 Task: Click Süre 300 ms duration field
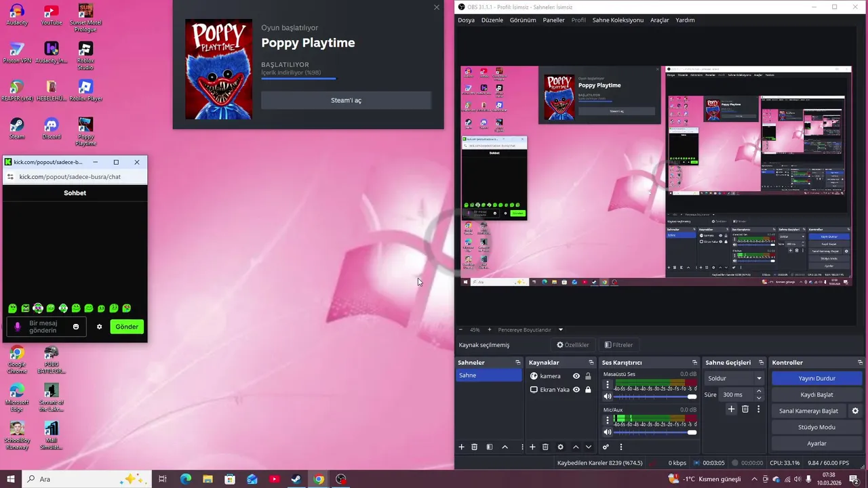736,394
